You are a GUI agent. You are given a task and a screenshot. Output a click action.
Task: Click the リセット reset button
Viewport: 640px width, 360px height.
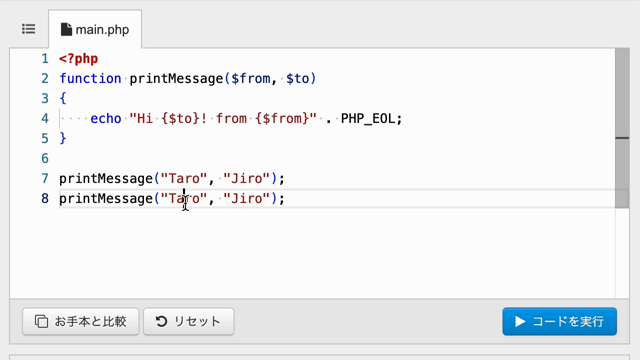click(x=189, y=322)
